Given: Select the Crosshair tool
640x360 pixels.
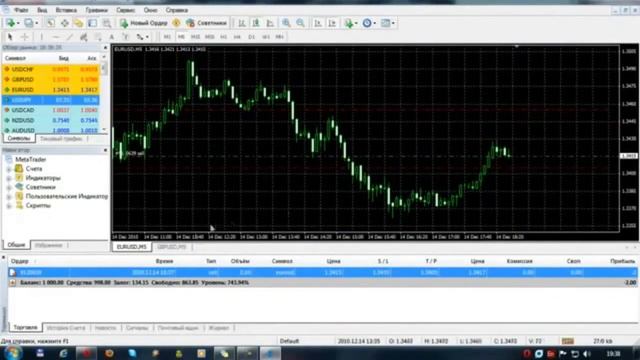Looking at the screenshot, I should coord(24,37).
